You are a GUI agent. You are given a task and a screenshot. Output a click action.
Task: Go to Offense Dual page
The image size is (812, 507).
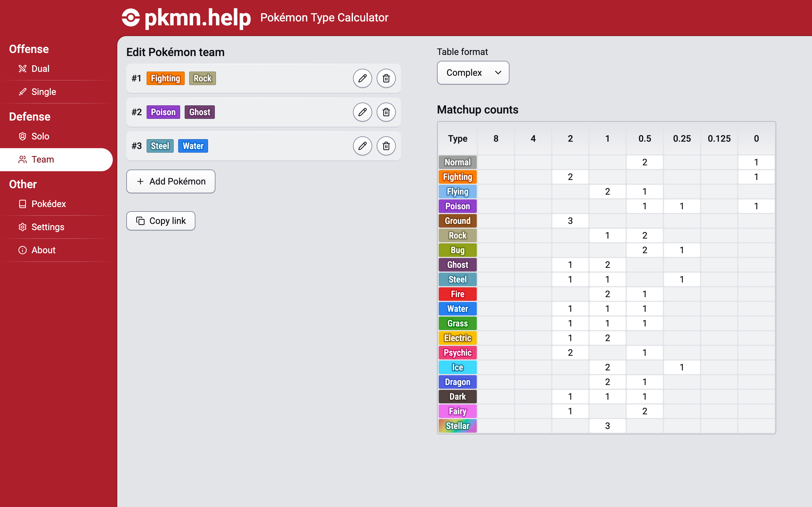click(40, 69)
